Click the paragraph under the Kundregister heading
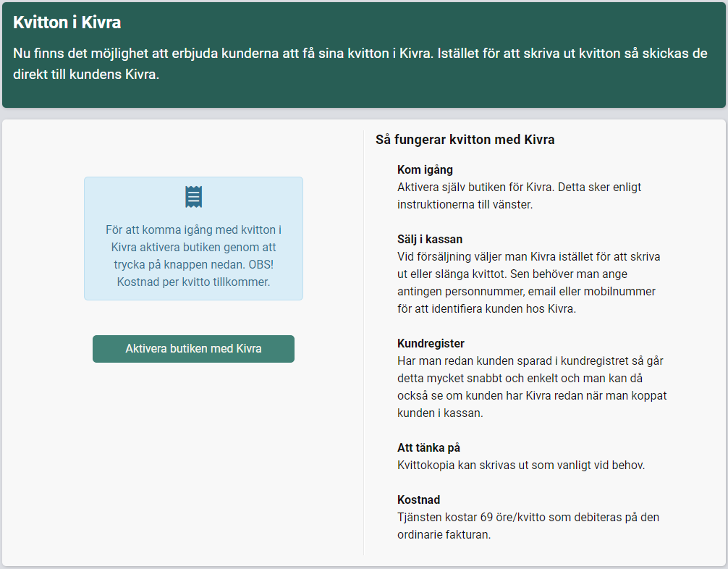The image size is (728, 569). (532, 387)
